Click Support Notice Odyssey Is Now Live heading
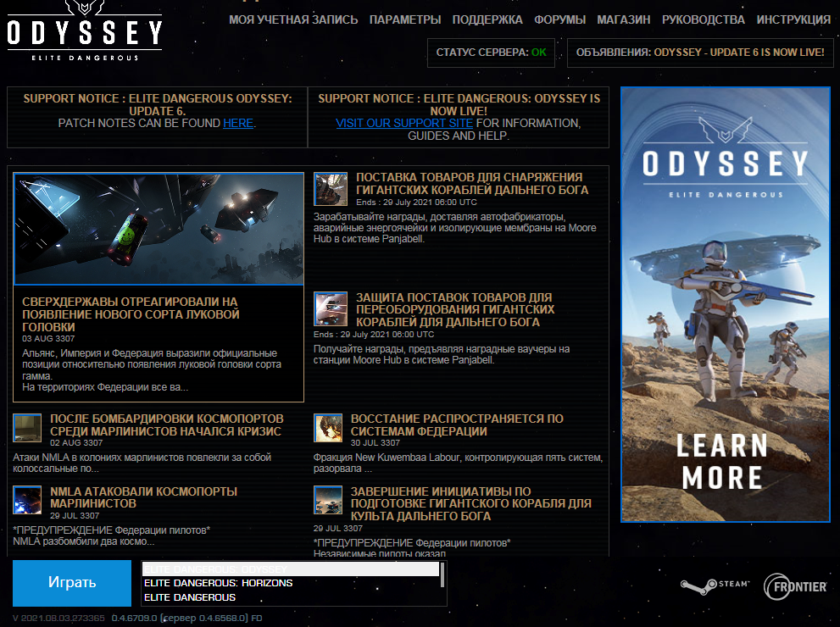Viewport: 840px width, 627px height. click(459, 104)
